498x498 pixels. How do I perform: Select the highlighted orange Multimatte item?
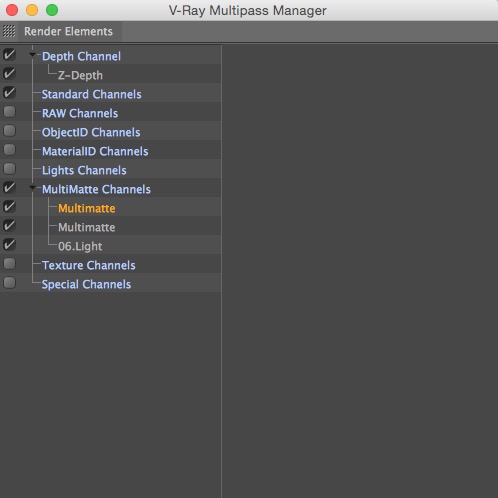87,208
